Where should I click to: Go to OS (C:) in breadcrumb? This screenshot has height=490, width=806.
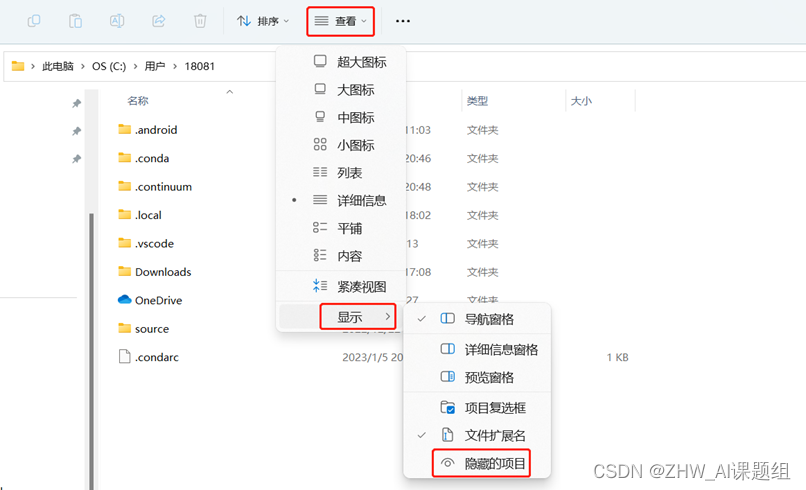click(x=109, y=66)
